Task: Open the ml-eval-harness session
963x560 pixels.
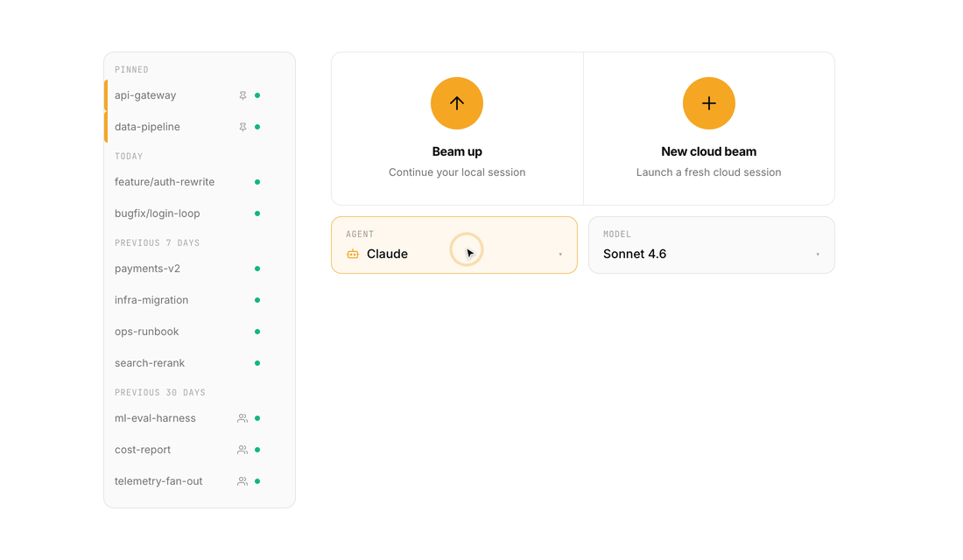Action: coord(200,418)
